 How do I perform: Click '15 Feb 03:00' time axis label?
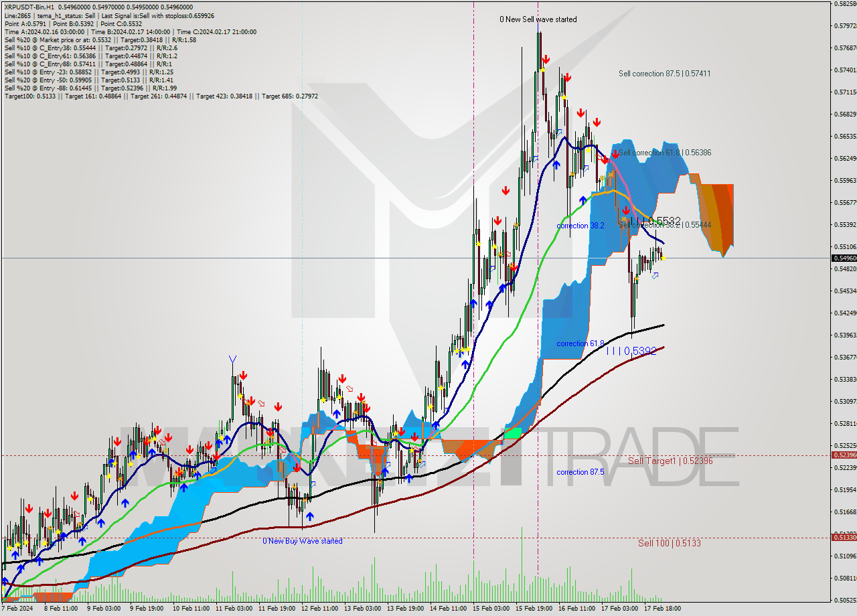(491, 609)
